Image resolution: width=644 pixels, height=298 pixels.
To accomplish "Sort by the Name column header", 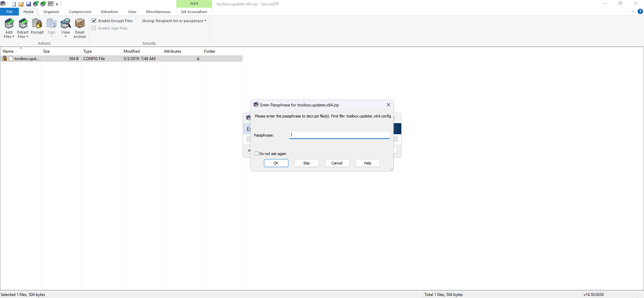I will coord(20,51).
